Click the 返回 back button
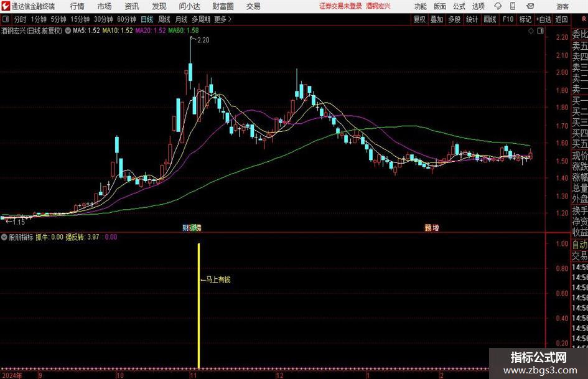 (561, 19)
